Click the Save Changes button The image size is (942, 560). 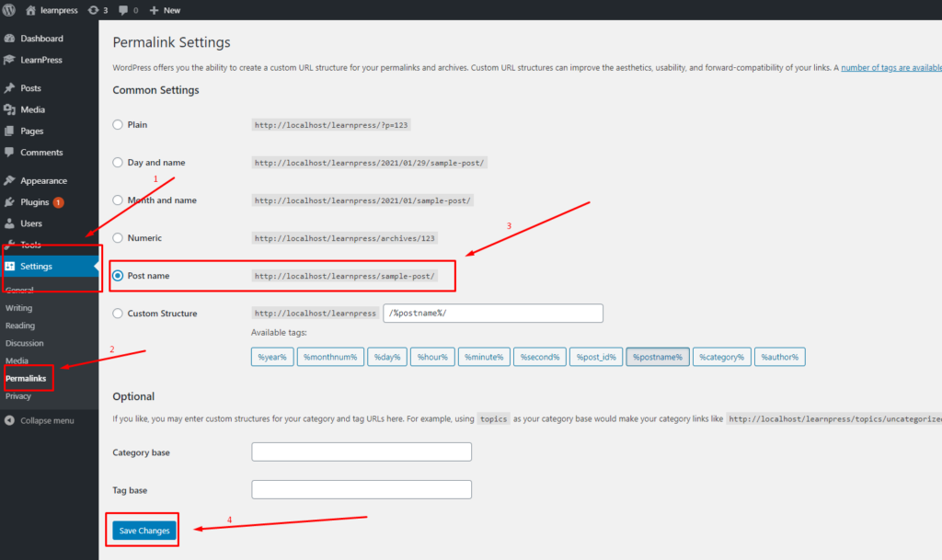(144, 531)
